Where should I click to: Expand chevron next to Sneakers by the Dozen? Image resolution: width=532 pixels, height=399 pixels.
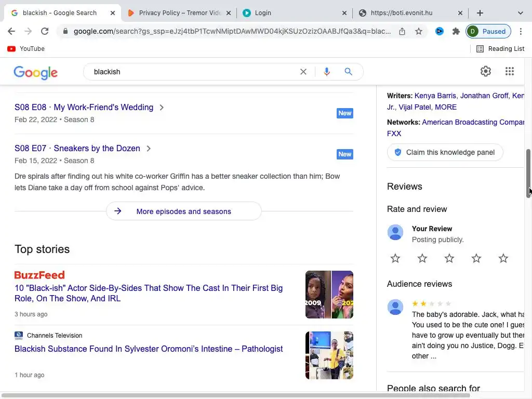148,149
